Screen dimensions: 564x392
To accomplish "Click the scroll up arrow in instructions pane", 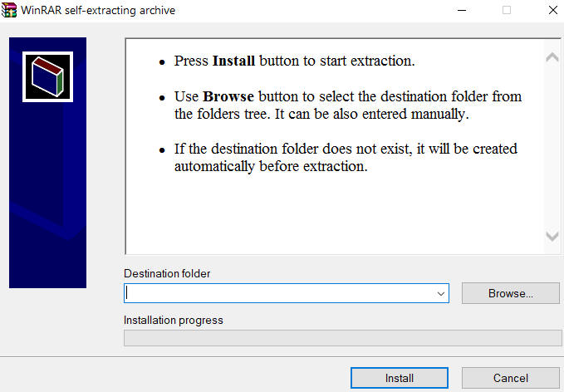I will point(552,57).
